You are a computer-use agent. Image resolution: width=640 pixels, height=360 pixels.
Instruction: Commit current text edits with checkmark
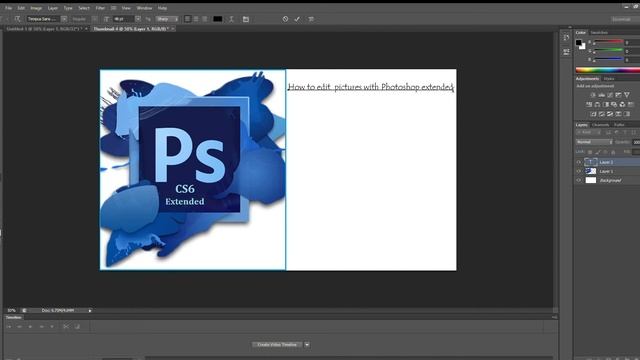tap(297, 19)
